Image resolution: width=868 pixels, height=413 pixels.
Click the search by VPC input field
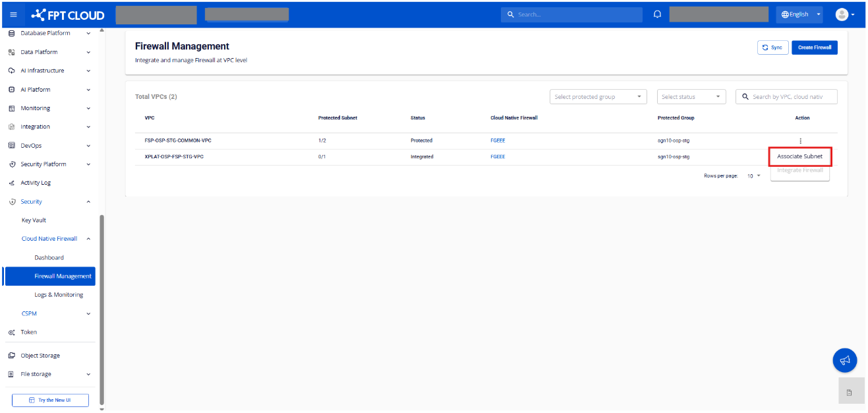click(x=791, y=97)
